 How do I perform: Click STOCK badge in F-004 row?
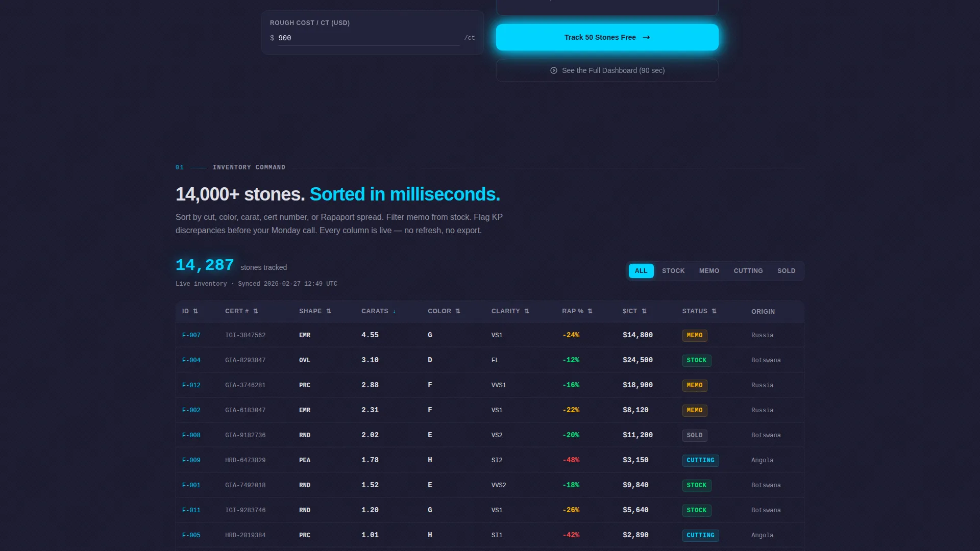click(697, 360)
